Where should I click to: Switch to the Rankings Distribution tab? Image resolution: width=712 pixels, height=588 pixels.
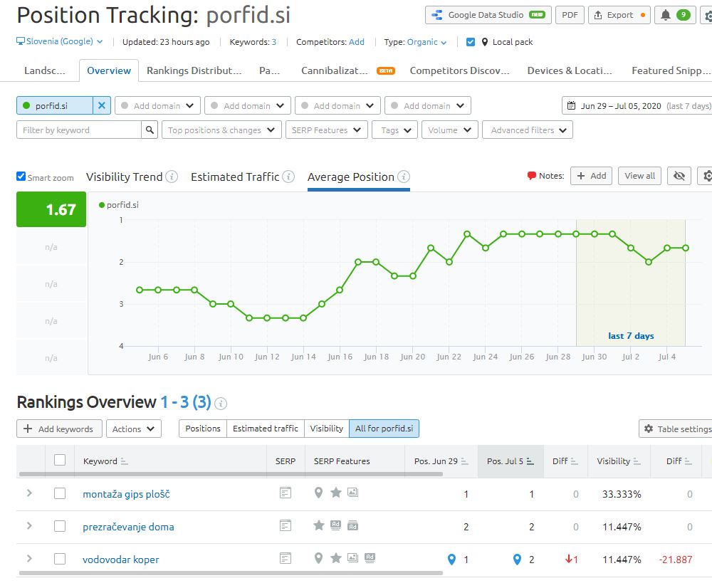[194, 70]
